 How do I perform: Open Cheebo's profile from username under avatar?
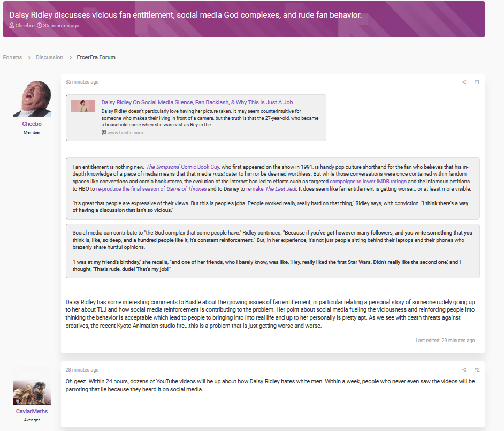[32, 124]
